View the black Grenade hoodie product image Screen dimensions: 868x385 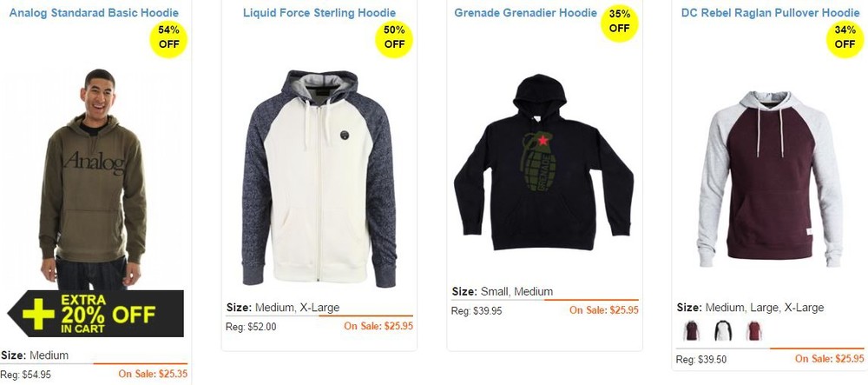click(543, 163)
